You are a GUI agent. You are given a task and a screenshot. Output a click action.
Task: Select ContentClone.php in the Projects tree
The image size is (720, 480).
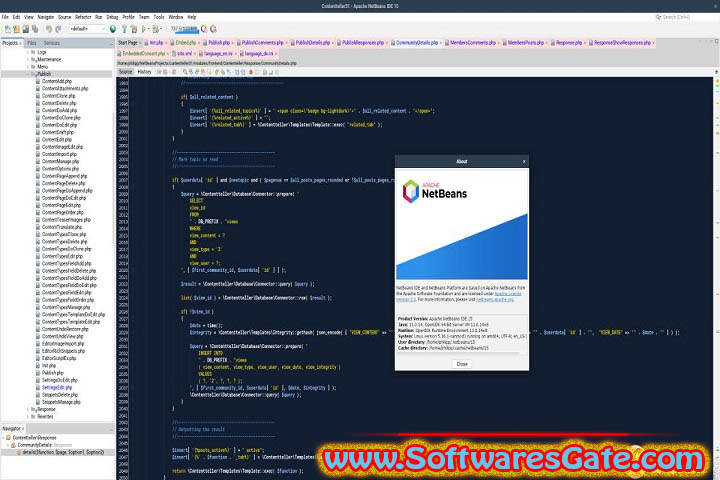click(58, 96)
